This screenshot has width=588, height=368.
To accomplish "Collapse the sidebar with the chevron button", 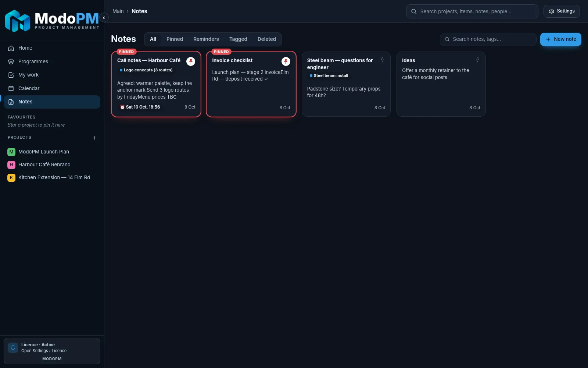I will (104, 18).
